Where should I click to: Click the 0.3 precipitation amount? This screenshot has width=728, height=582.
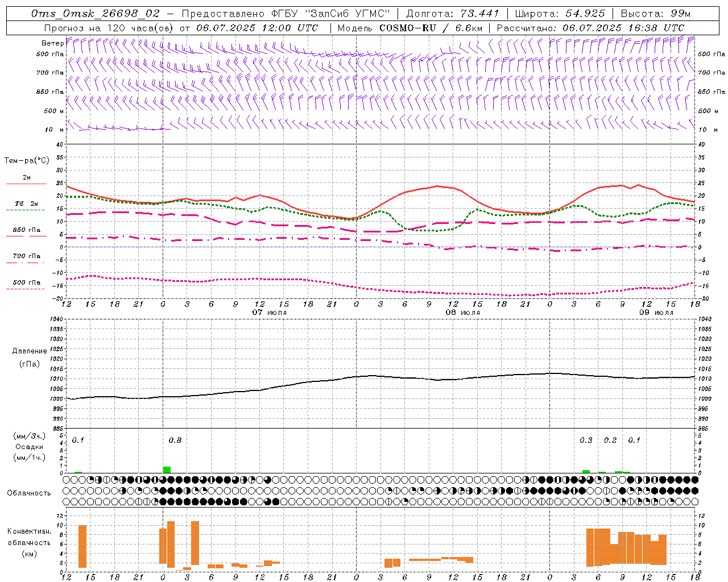pyautogui.click(x=586, y=440)
